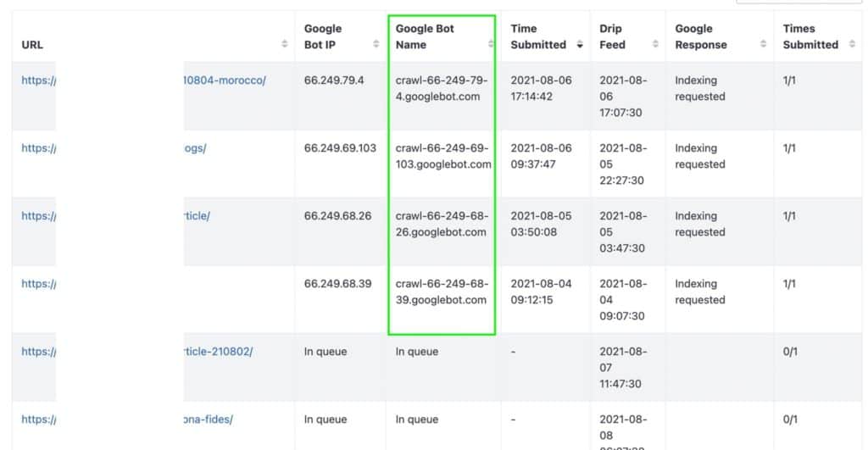Viewport: 868px width, 450px height.
Task: Click sort icon beside Google Bot IP
Action: (376, 44)
